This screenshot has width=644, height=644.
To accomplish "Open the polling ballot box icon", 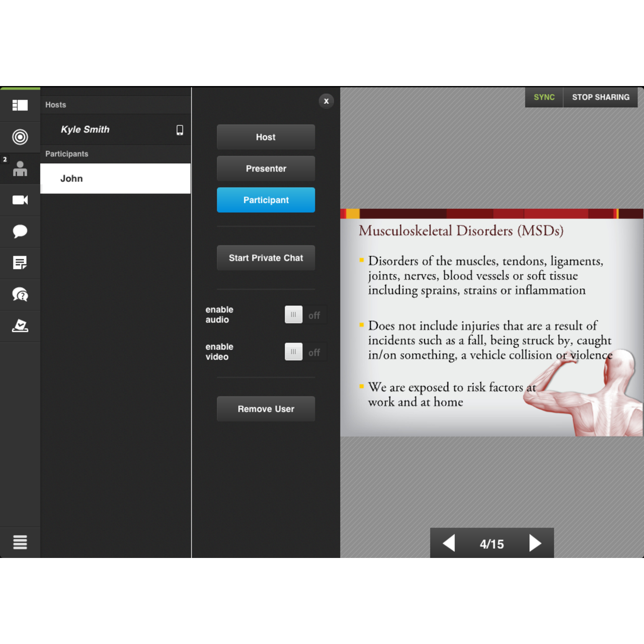I will click(x=20, y=326).
